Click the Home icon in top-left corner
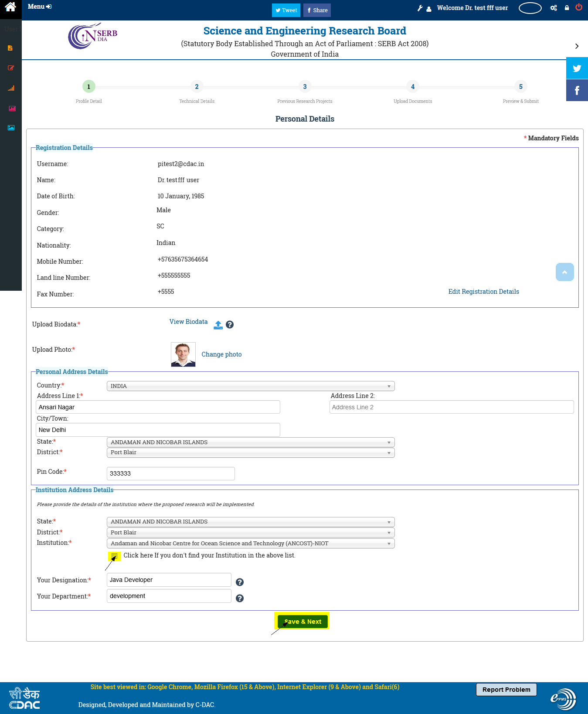This screenshot has width=588, height=714. click(10, 7)
